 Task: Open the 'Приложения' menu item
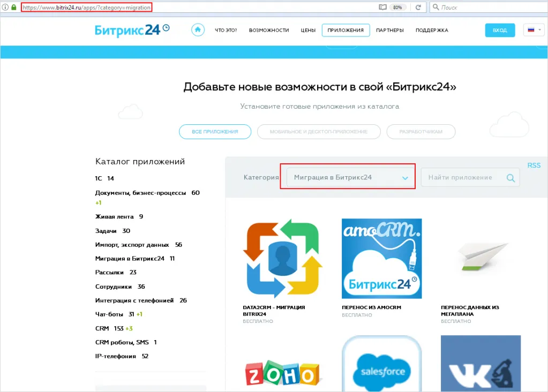point(346,30)
